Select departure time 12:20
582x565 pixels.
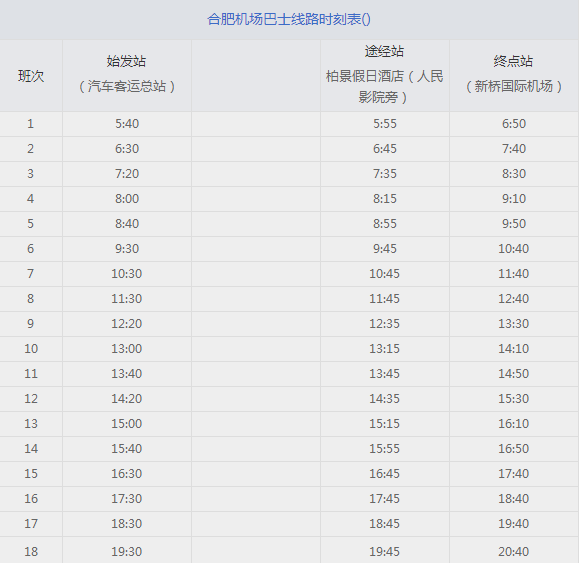127,324
